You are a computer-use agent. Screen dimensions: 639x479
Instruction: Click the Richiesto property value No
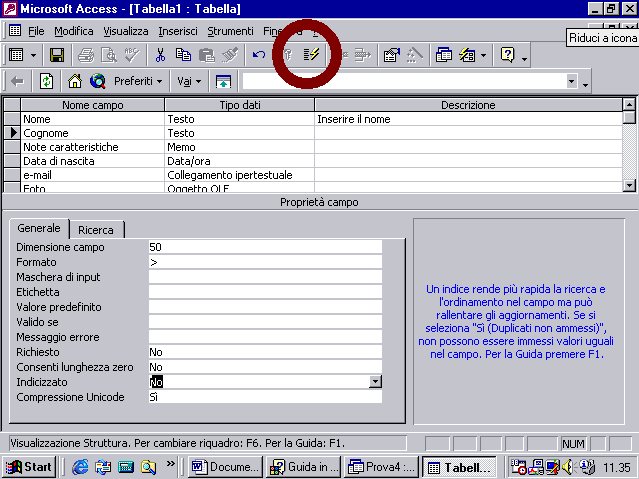point(265,352)
